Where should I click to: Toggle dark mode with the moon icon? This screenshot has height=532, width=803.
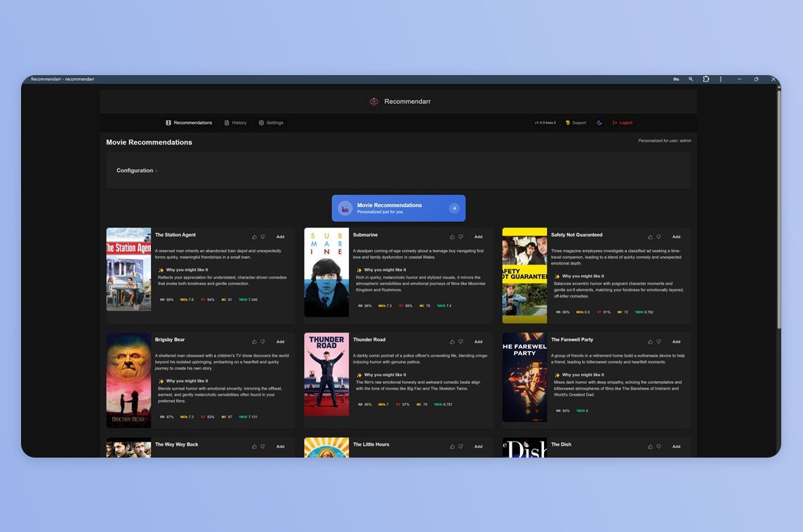(599, 123)
